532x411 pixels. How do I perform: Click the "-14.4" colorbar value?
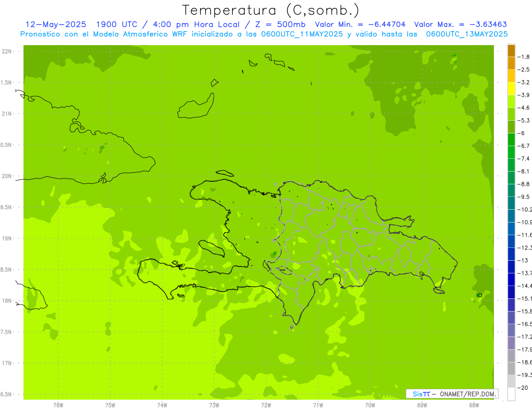pos(524,286)
